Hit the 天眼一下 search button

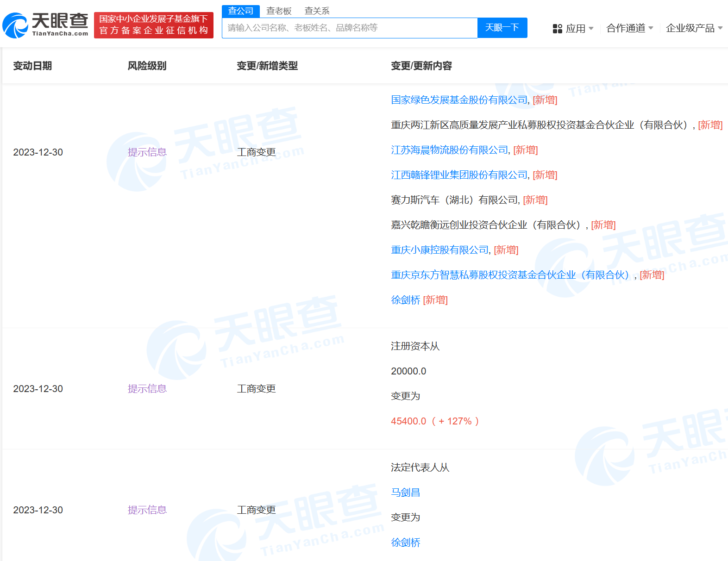(x=502, y=28)
